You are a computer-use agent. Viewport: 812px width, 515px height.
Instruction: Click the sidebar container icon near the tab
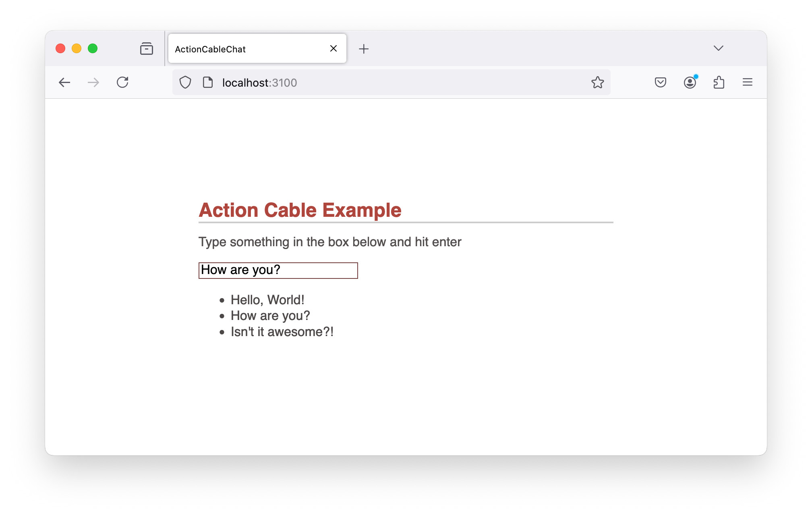(147, 48)
